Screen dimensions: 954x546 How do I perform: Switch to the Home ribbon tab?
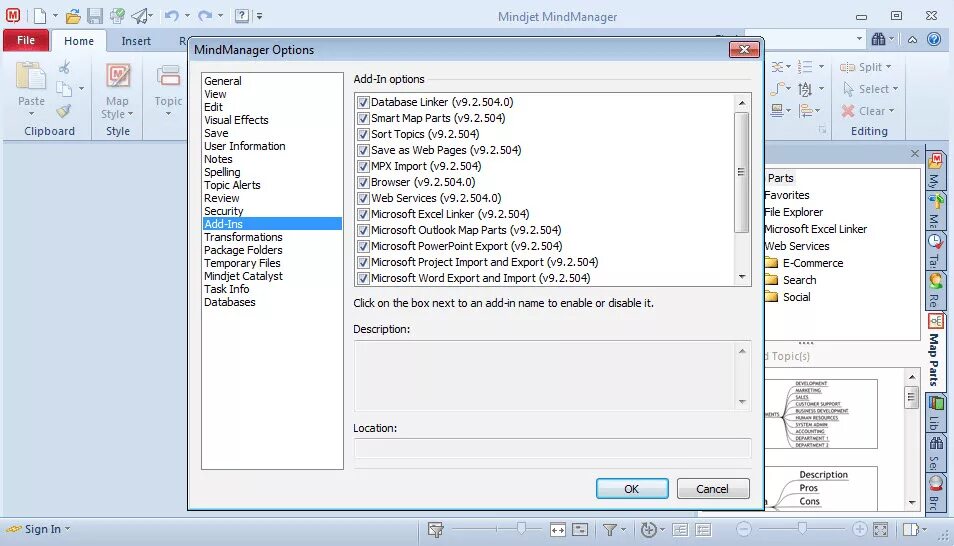tap(79, 41)
